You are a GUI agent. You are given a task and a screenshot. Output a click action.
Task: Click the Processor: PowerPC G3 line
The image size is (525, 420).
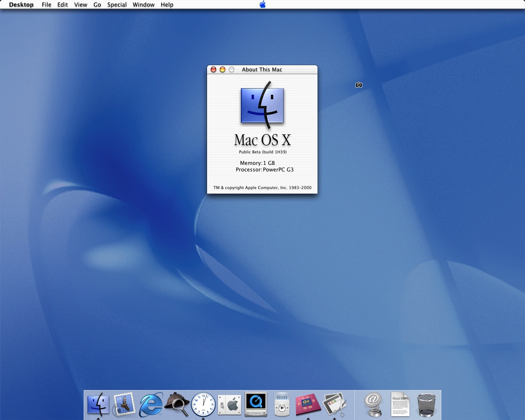pyautogui.click(x=265, y=170)
